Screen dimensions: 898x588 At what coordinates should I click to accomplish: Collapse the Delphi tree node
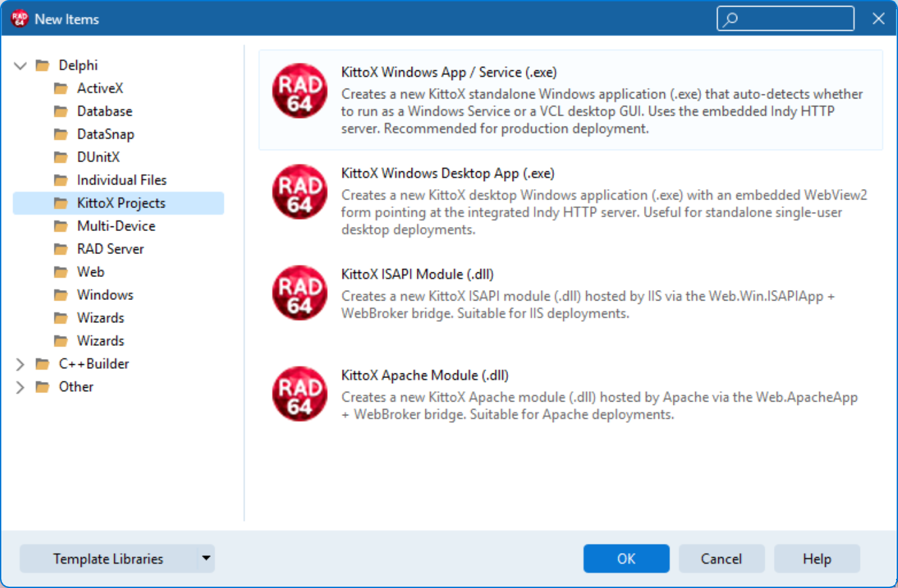[20, 65]
